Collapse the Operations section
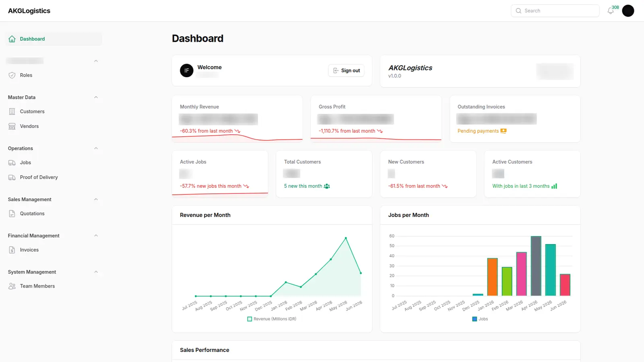 tap(96, 148)
